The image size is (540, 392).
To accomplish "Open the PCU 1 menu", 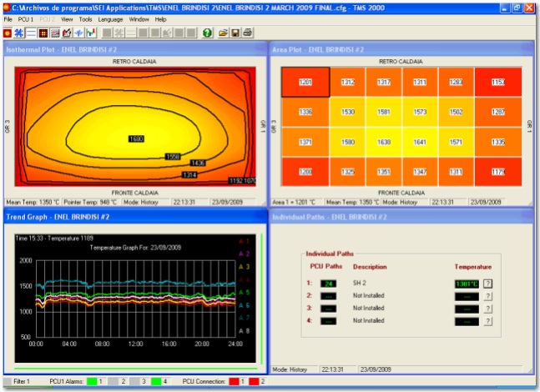I will [x=26, y=18].
